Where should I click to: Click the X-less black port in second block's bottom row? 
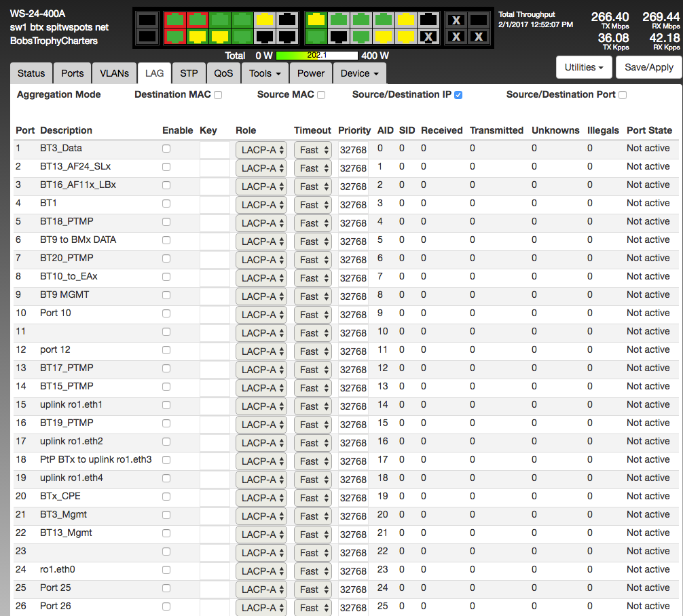339,37
